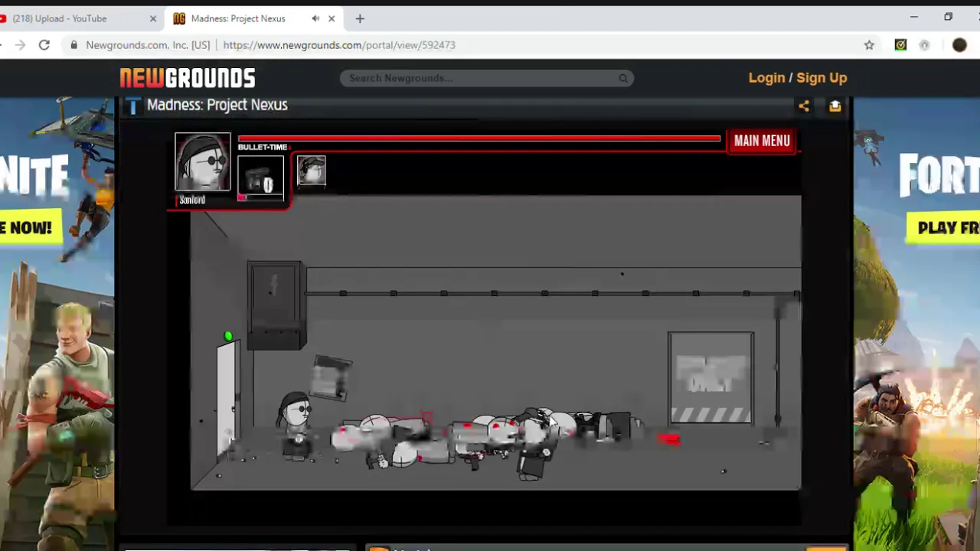This screenshot has width=980, height=551.
Task: Click the Play Free Fortnite ad button
Action: click(x=943, y=227)
